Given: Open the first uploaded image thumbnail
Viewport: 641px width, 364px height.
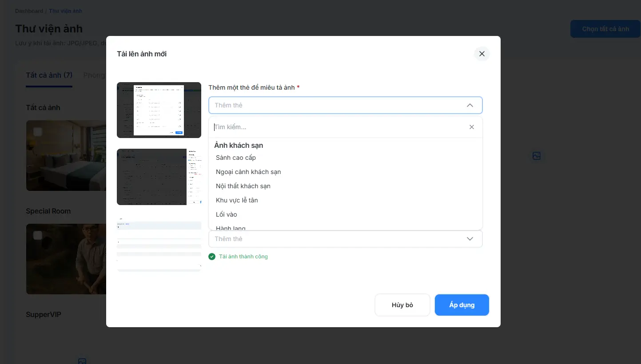Looking at the screenshot, I should (159, 110).
